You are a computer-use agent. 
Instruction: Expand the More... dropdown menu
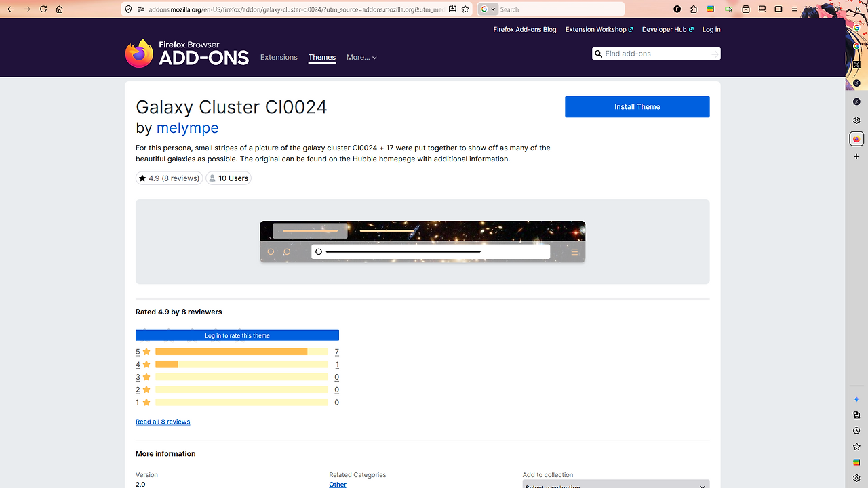pos(361,58)
